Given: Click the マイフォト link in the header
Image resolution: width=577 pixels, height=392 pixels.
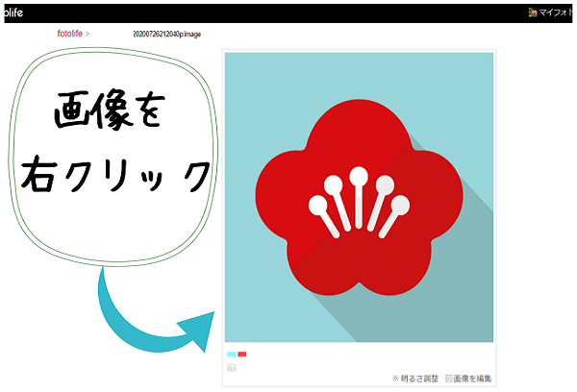Looking at the screenshot, I should point(551,12).
